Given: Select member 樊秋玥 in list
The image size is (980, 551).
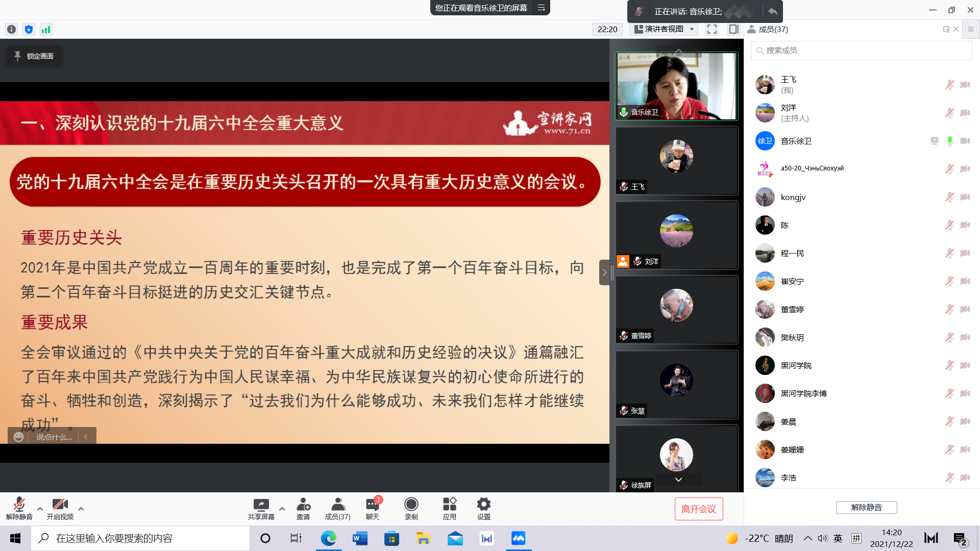Looking at the screenshot, I should (862, 337).
